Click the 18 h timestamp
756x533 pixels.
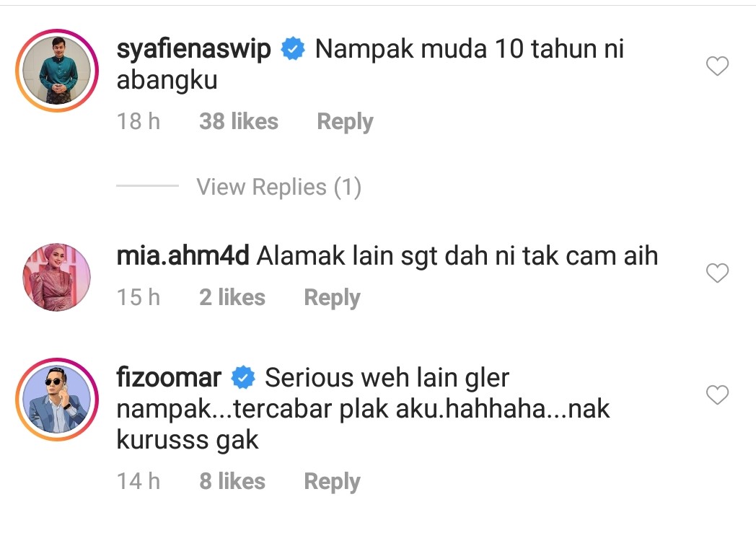click(139, 121)
